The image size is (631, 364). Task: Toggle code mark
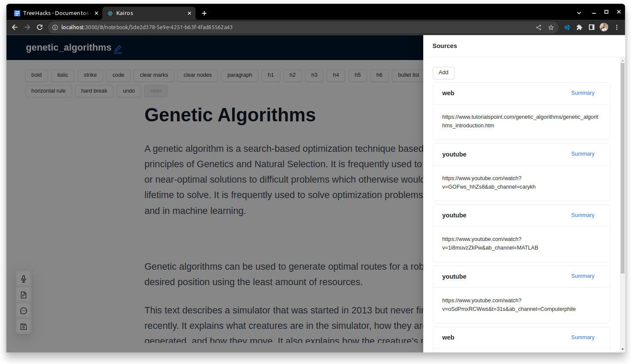(118, 75)
